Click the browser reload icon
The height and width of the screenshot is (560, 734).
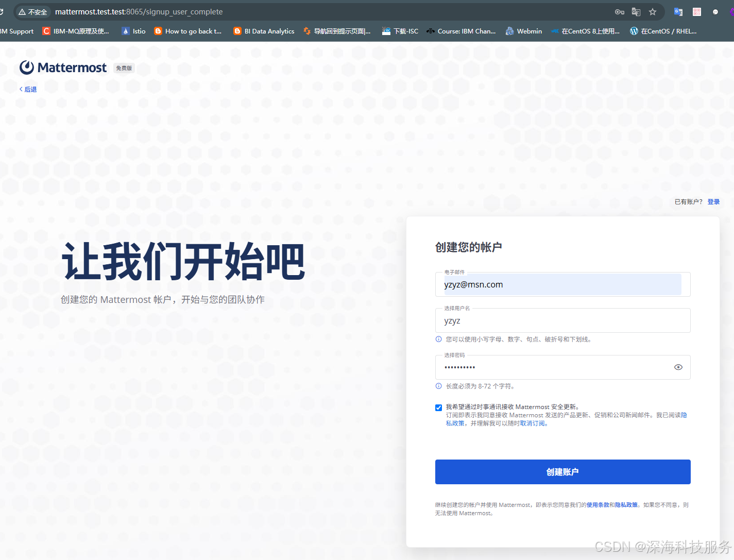(2, 12)
